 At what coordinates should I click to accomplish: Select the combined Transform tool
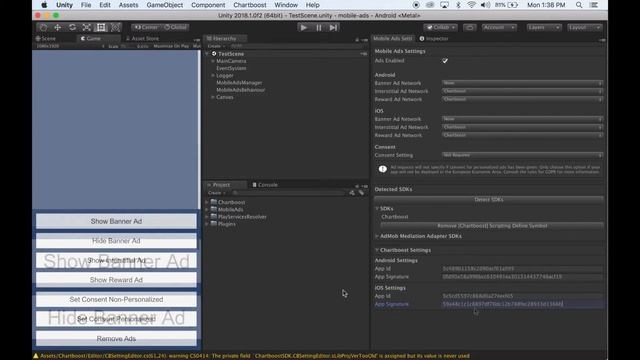click(116, 27)
